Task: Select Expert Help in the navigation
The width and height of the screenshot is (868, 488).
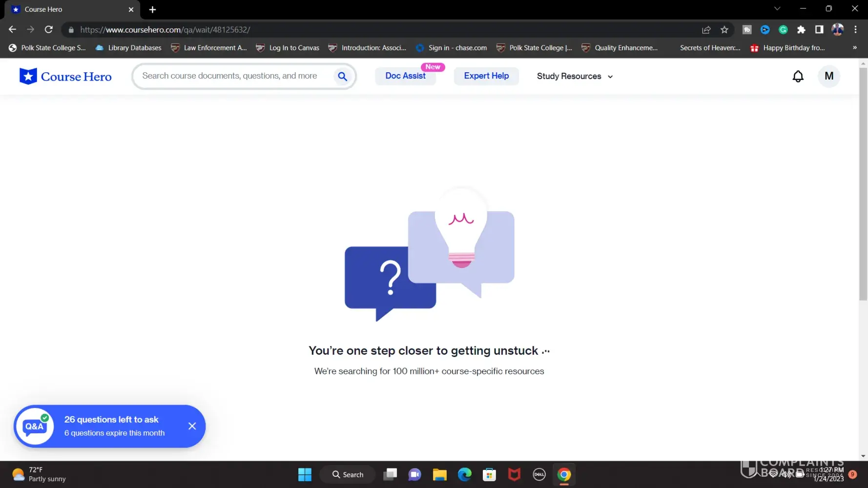Action: [486, 76]
